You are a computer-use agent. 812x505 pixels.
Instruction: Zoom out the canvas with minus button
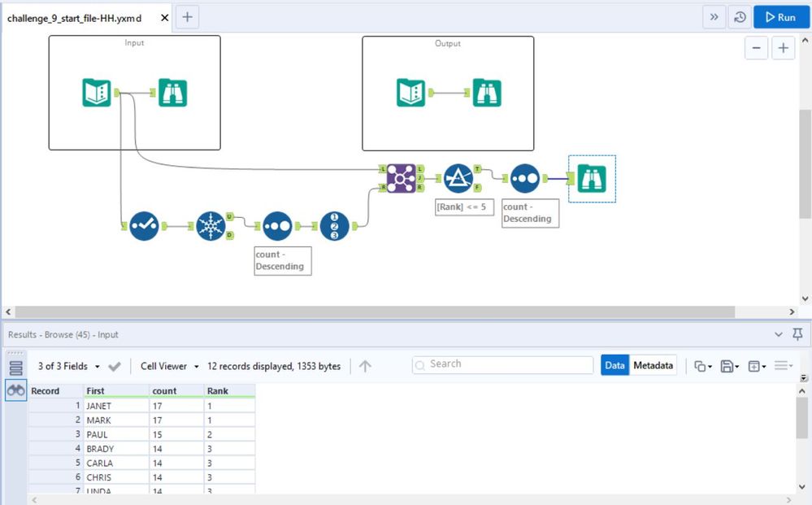pos(756,48)
